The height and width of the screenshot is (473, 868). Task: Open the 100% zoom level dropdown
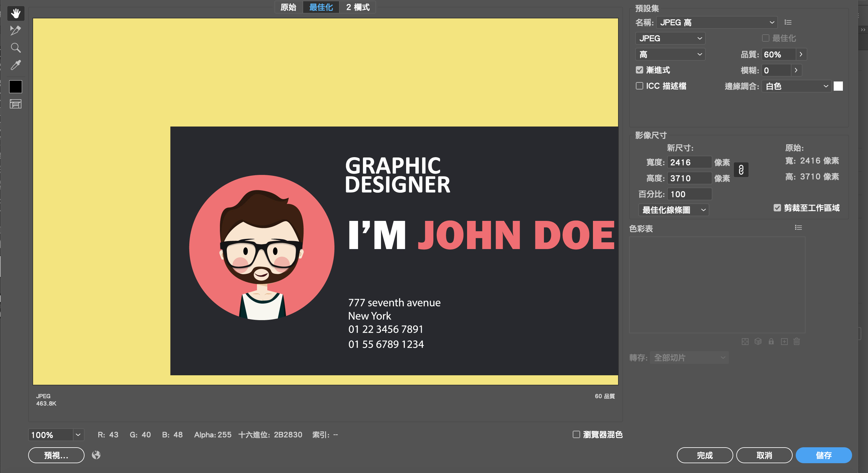[x=78, y=435]
